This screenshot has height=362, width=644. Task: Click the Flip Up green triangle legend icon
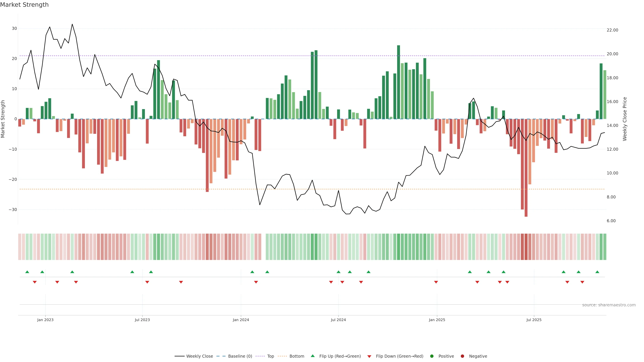[x=312, y=356]
